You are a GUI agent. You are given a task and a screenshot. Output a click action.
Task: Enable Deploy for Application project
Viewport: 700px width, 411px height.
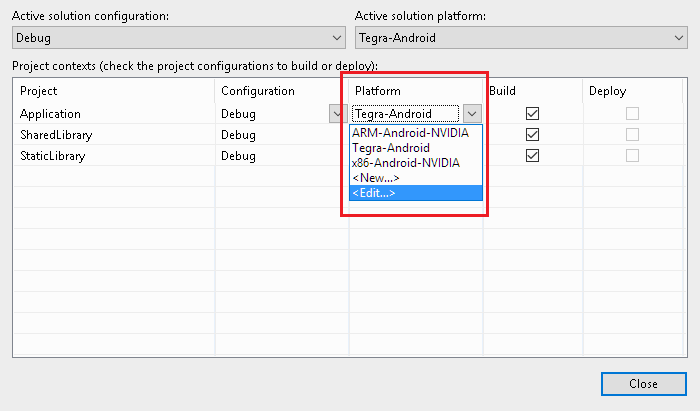tap(632, 113)
